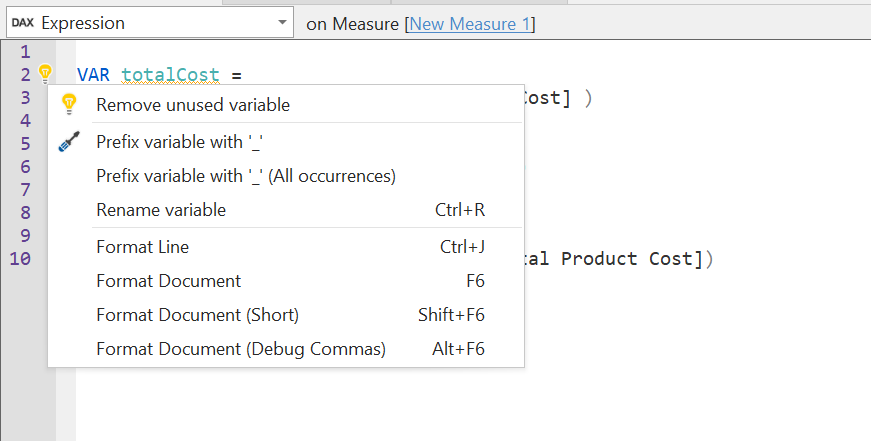The height and width of the screenshot is (441, 871).
Task: Select Remove unused variable
Action: [x=193, y=105]
